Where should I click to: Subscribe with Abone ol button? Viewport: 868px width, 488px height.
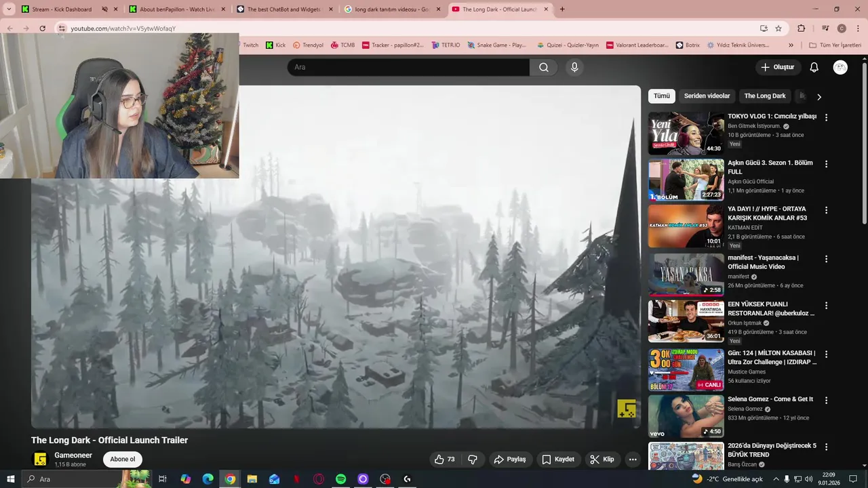point(123,460)
